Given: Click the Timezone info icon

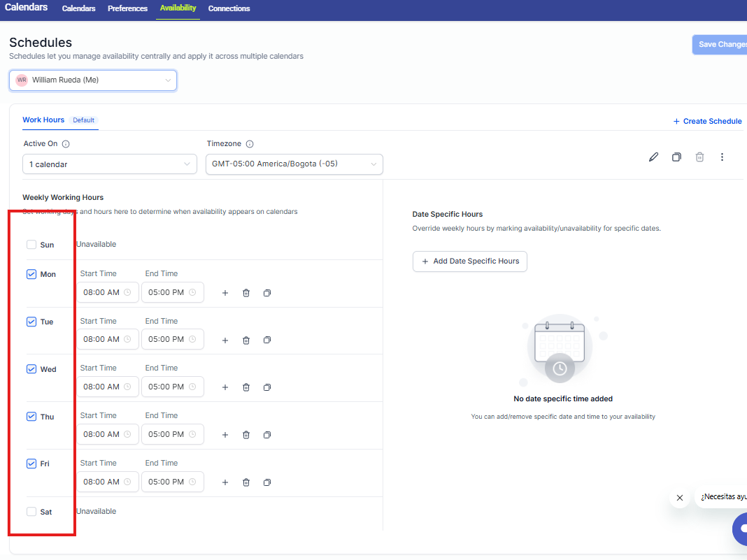Looking at the screenshot, I should pyautogui.click(x=250, y=144).
